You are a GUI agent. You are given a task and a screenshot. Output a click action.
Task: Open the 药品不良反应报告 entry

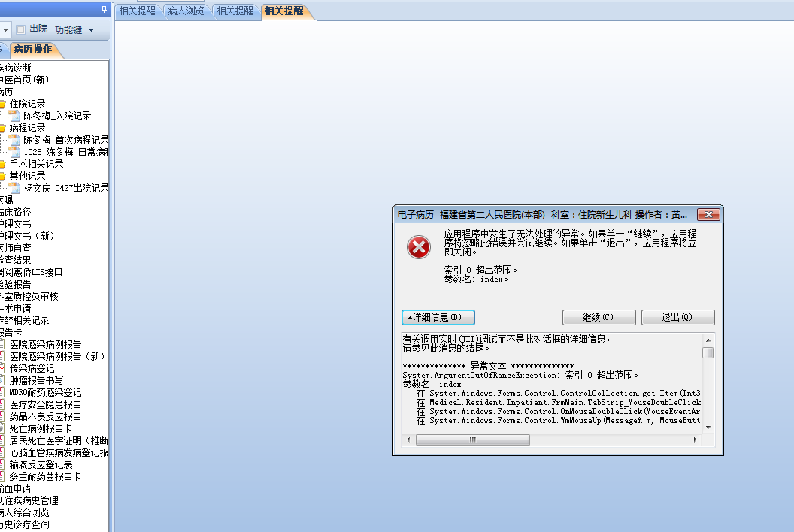[46, 416]
